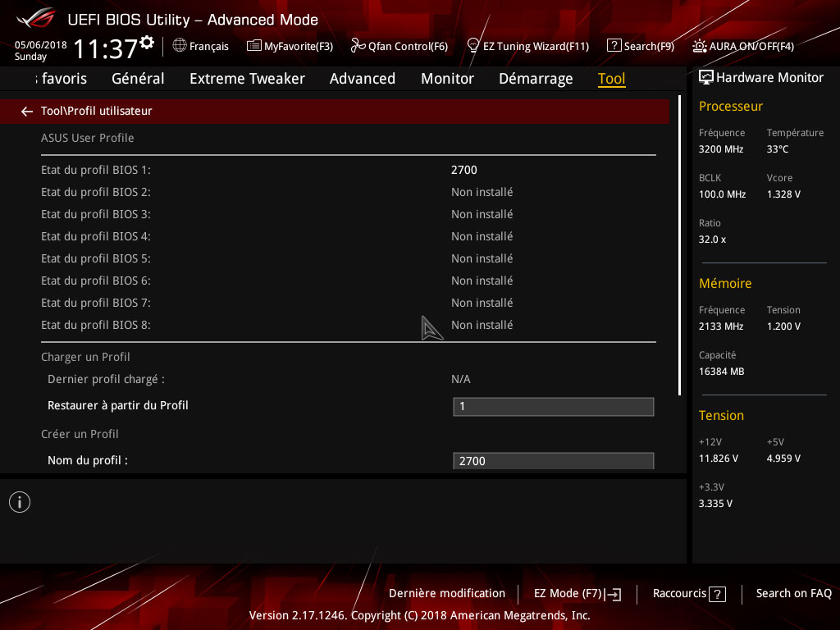The height and width of the screenshot is (630, 840).
Task: Open Raccourcis shortcuts
Action: pyautogui.click(x=679, y=593)
